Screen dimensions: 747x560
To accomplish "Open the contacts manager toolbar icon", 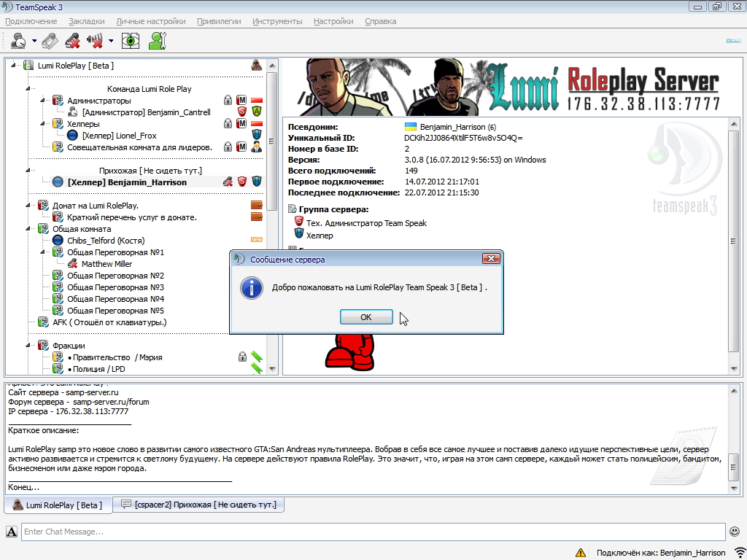I will click(x=157, y=41).
